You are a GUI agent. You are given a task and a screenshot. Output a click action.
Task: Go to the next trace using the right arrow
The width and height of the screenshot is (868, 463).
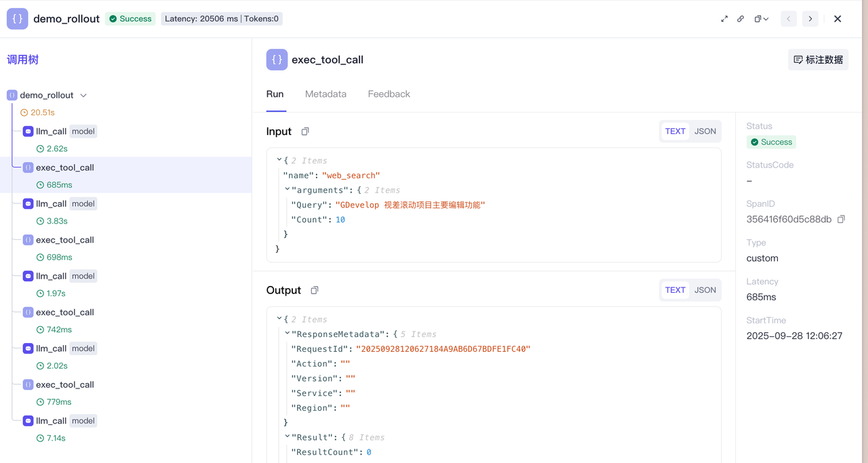coord(810,19)
